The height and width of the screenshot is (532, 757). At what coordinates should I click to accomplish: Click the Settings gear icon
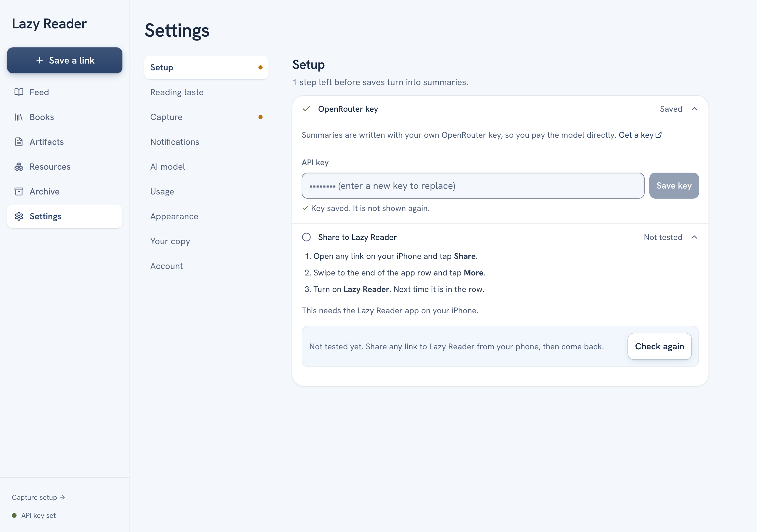pyautogui.click(x=19, y=216)
